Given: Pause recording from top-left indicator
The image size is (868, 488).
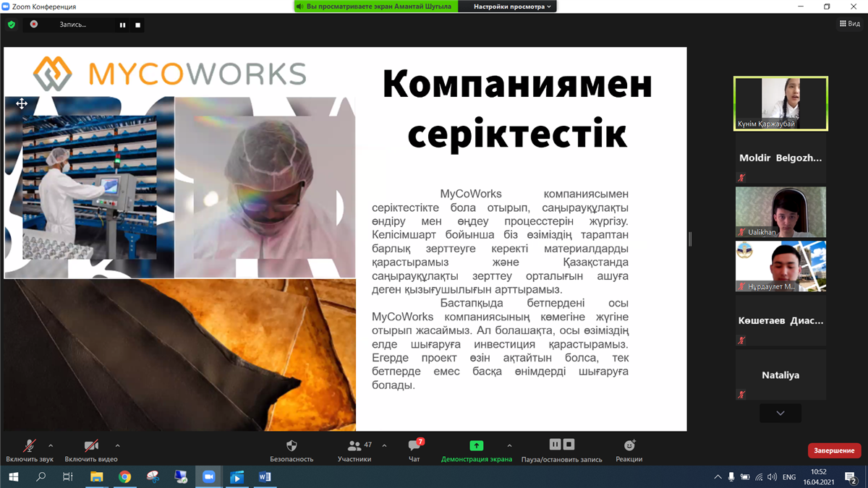Looking at the screenshot, I should point(122,25).
